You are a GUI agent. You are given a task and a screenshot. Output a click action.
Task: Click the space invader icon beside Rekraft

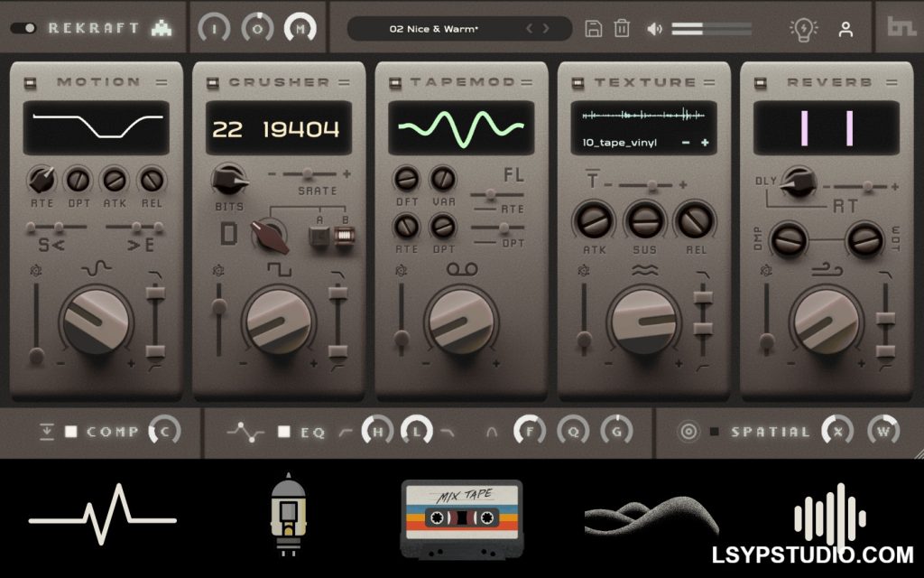162,28
